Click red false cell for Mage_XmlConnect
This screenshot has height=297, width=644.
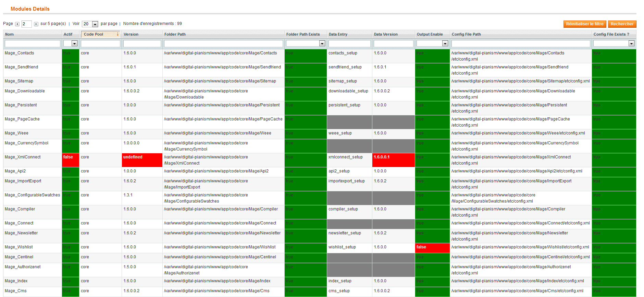click(71, 160)
